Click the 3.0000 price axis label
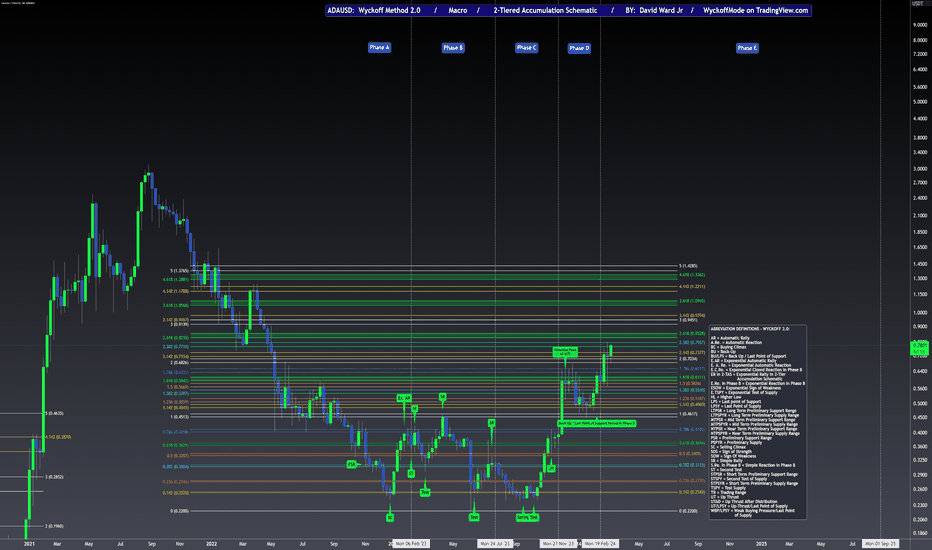 pyautogui.click(x=920, y=169)
